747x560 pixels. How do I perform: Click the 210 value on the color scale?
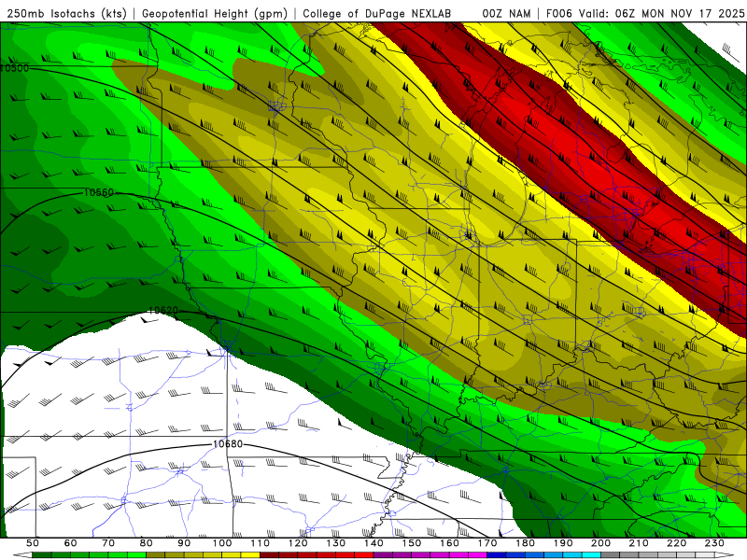coord(639,543)
